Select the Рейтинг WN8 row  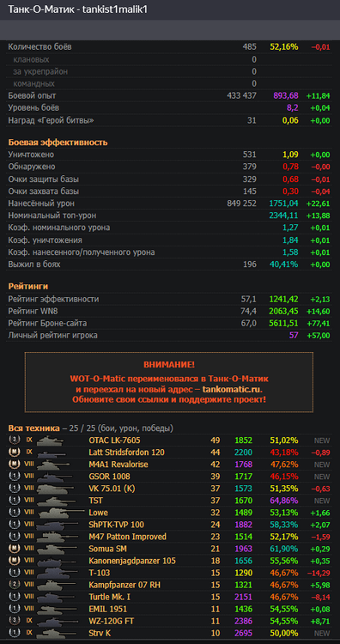(170, 312)
